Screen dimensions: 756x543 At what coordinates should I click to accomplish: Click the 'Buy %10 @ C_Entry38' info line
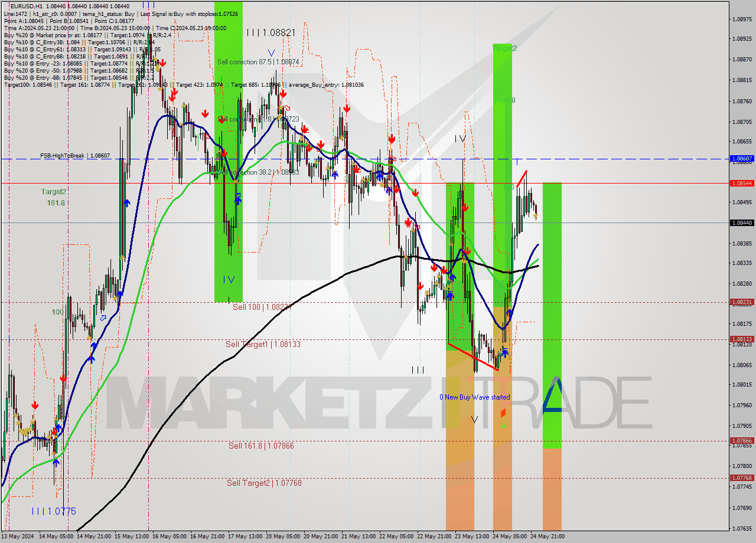(x=79, y=42)
